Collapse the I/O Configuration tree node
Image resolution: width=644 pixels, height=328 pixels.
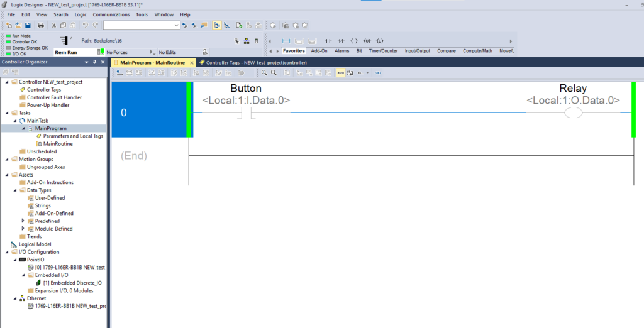[7, 252]
